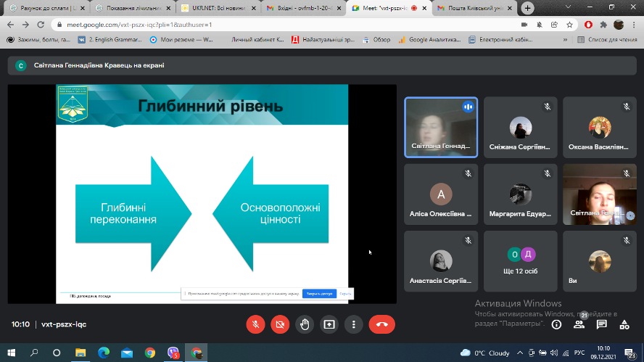
Task: Reload the Meet page
Action: tap(41, 25)
